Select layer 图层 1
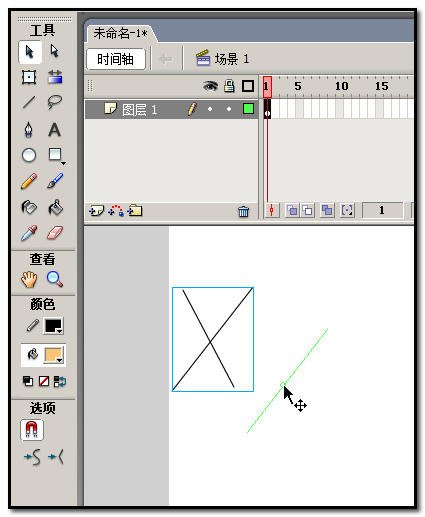Viewport: 425px width, 517px height. pos(139,109)
